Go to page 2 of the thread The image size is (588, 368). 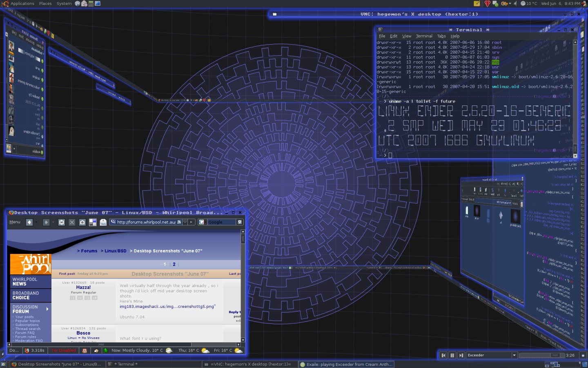[x=174, y=265]
